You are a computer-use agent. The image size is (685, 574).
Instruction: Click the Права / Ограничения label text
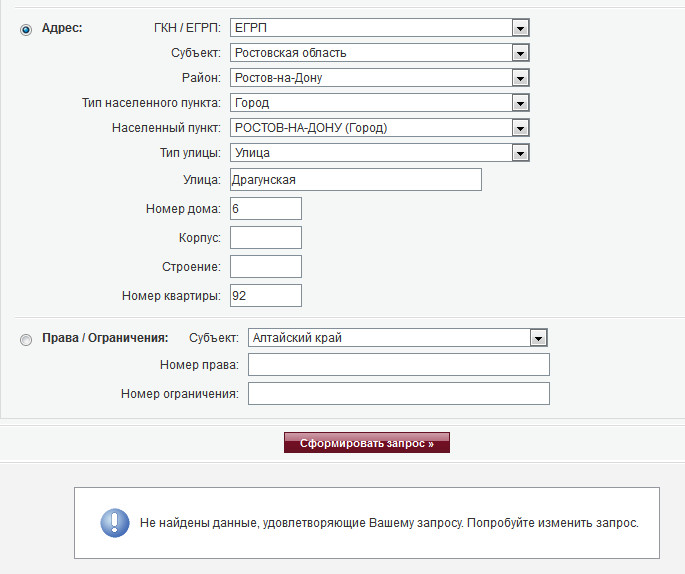[105, 338]
